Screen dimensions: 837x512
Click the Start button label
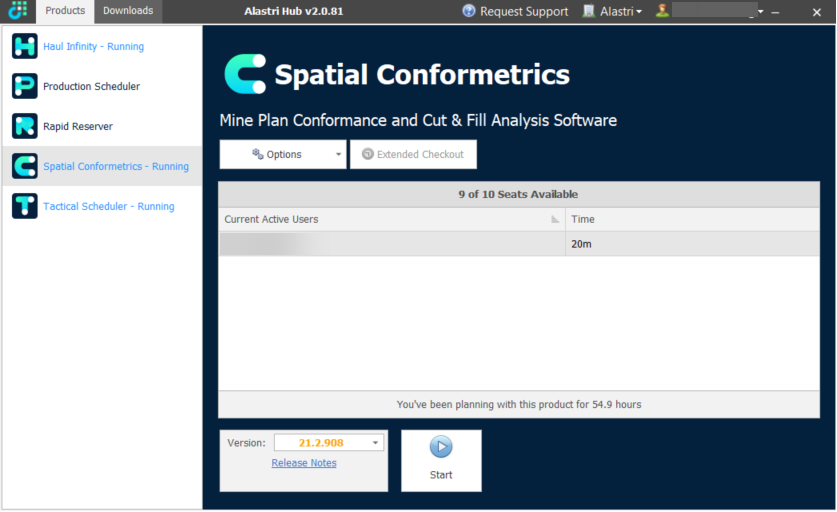(x=441, y=475)
